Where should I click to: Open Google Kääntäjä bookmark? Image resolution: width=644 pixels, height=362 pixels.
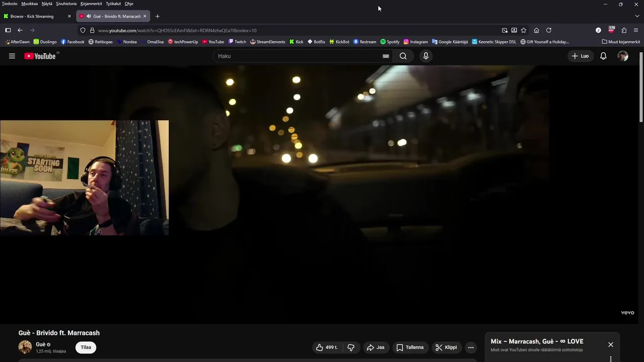tap(450, 42)
